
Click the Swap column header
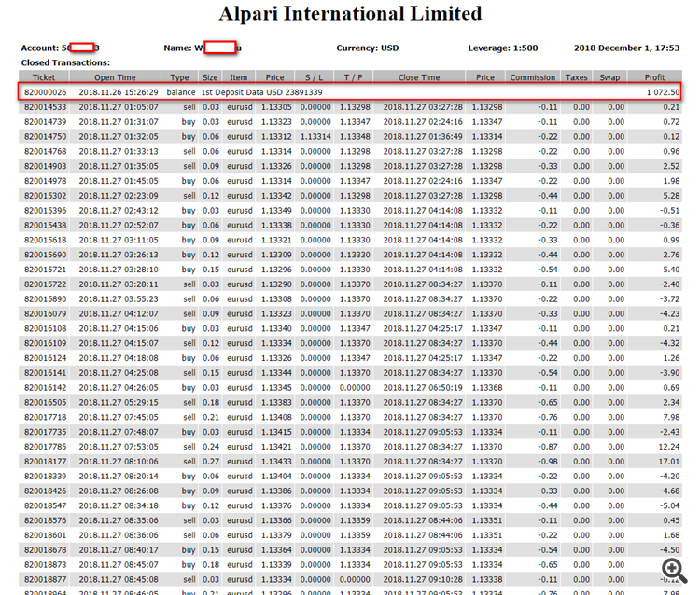(x=609, y=77)
